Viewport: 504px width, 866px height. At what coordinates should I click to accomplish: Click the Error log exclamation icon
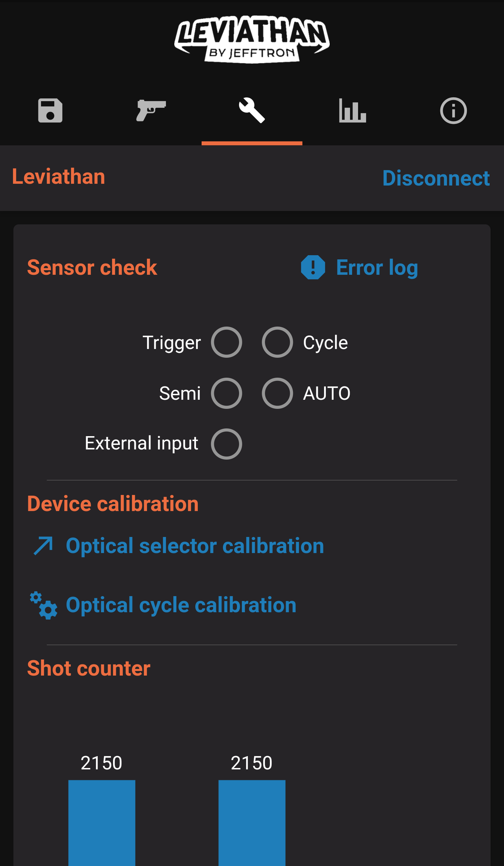313,267
